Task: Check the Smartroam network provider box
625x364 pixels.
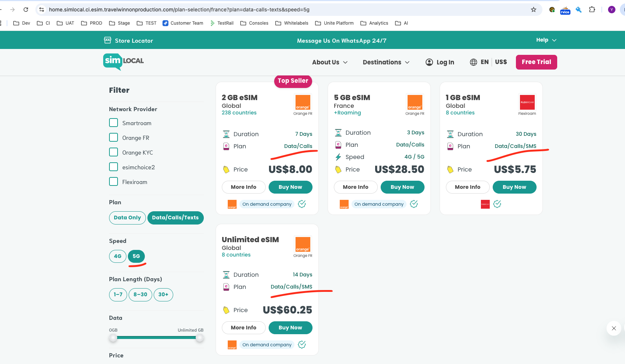Action: (114, 123)
